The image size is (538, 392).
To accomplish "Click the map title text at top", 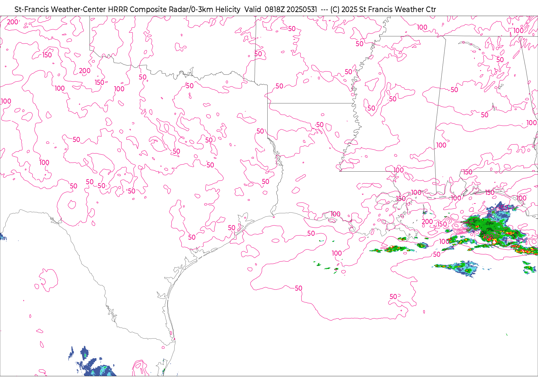I will tap(225, 10).
